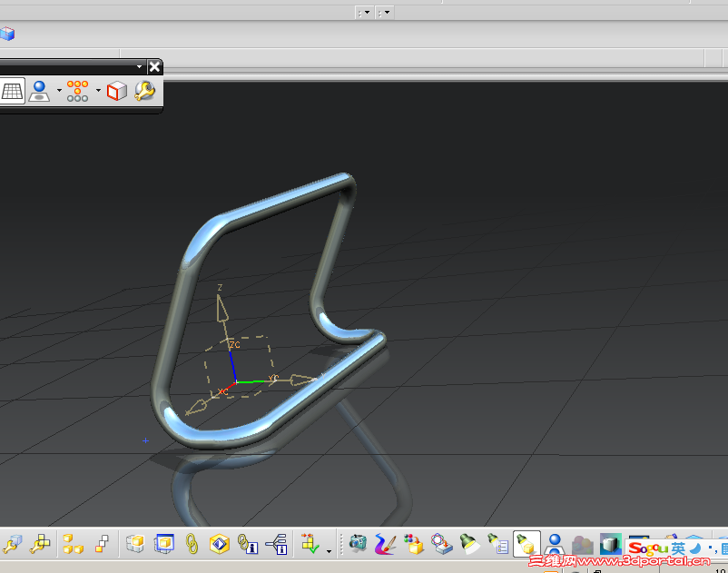Click the faded colored spheres icon

click(582, 545)
